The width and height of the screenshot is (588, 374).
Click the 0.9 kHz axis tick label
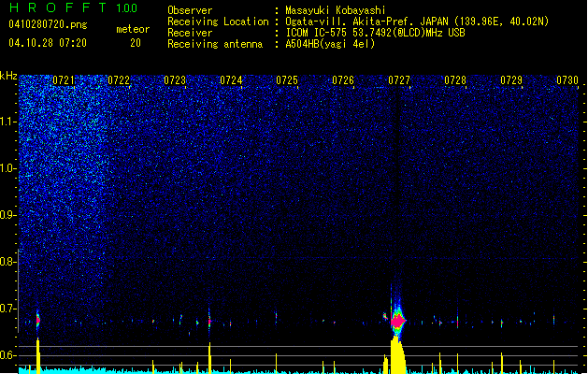(x=7, y=215)
